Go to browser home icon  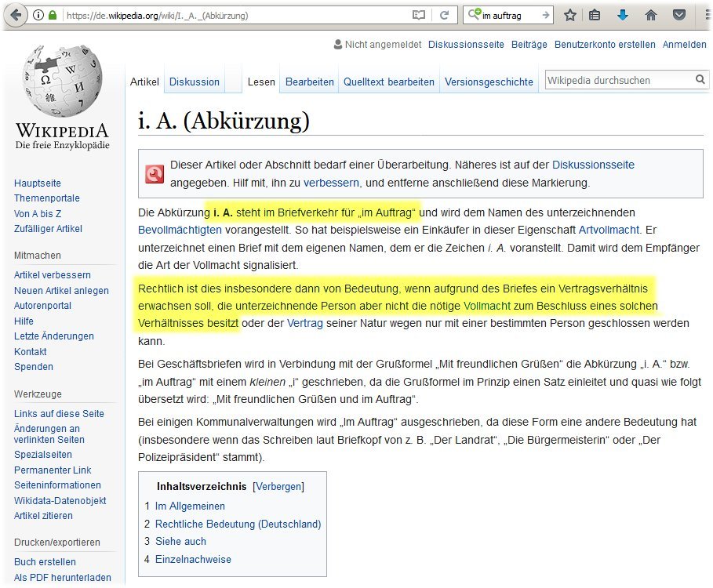651,16
